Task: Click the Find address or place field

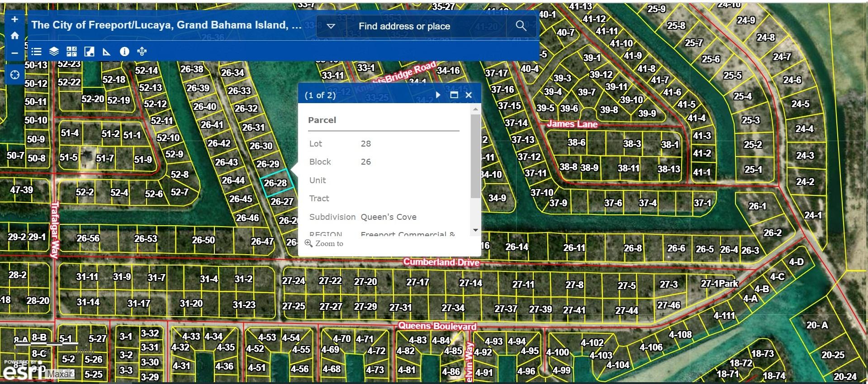Action: 425,26
